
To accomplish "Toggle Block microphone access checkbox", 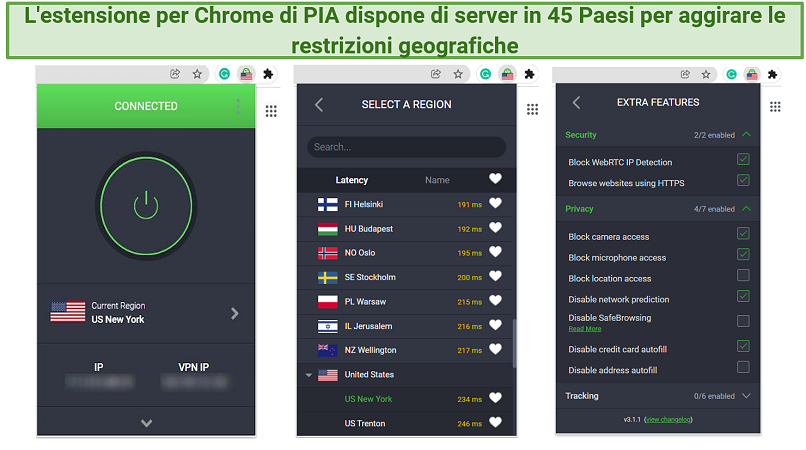I will coord(743,255).
